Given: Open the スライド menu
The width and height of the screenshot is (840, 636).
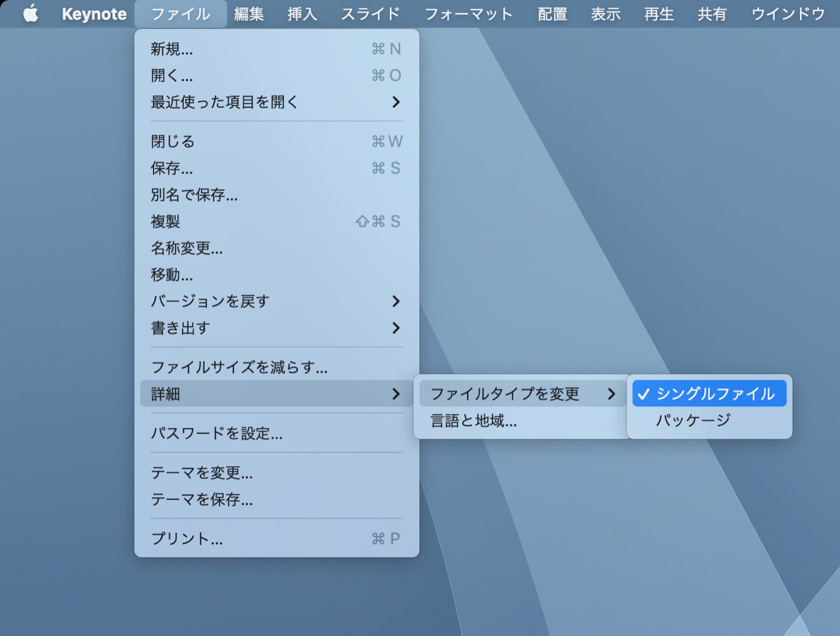Looking at the screenshot, I should [x=370, y=14].
